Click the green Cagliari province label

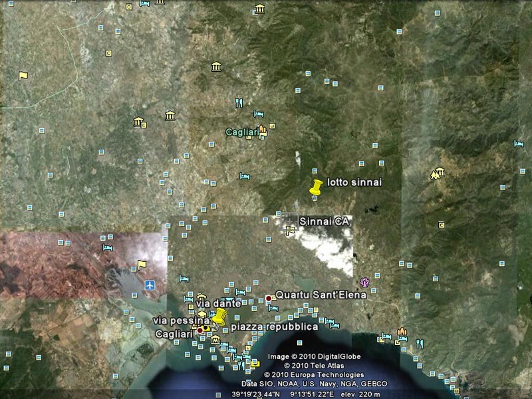(x=241, y=132)
